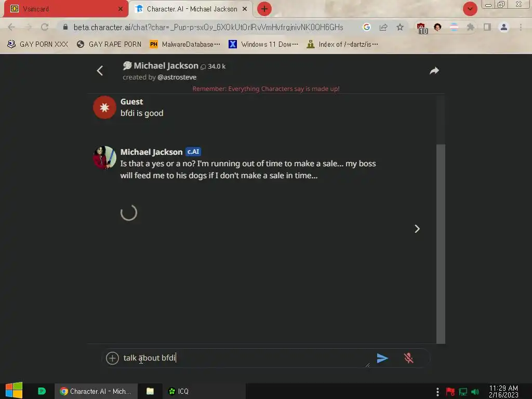Open the Windows Start menu
Viewport: 532px width, 399px height.
click(14, 391)
